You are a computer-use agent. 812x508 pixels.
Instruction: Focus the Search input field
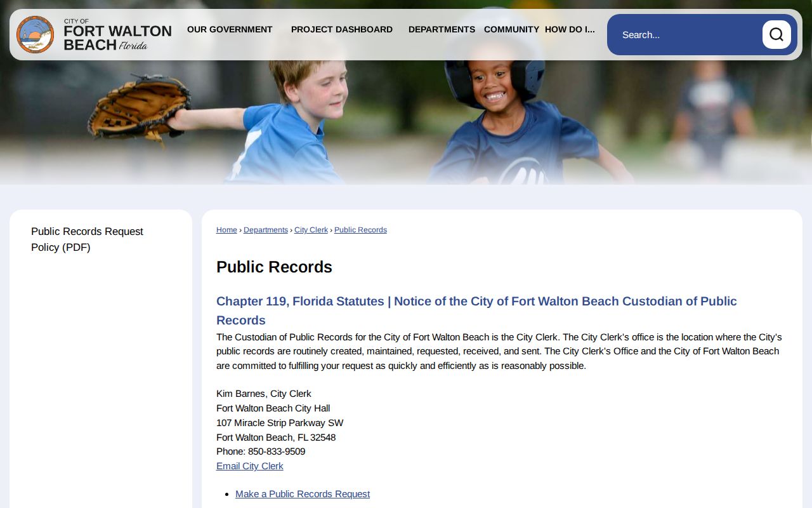(688, 34)
